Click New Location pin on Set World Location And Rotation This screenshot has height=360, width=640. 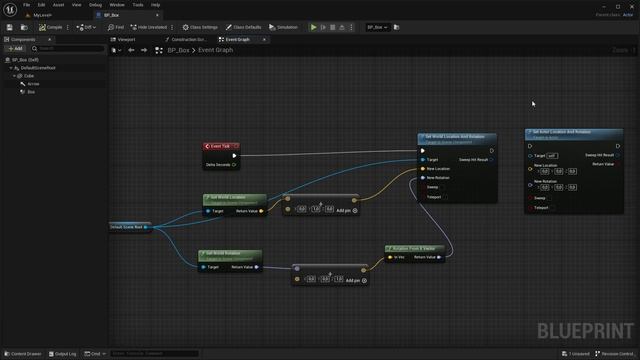[423, 169]
